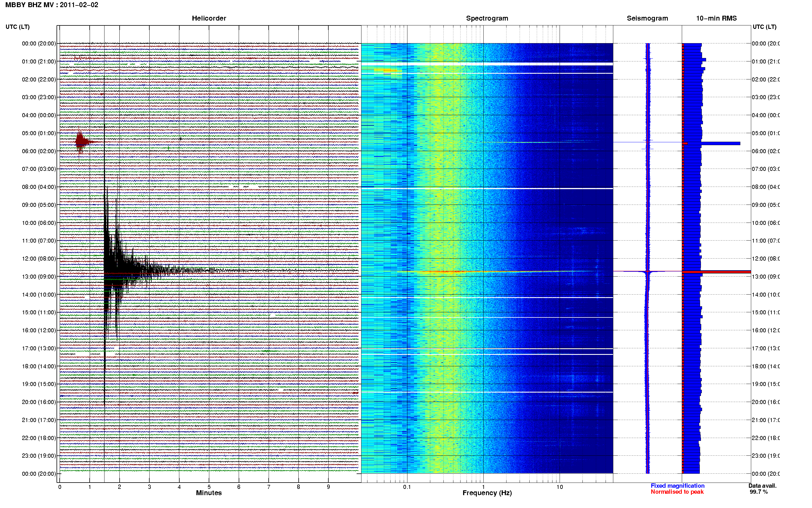Click the left "07:00 (03:00)" time label
812x508 pixels.
39,169
